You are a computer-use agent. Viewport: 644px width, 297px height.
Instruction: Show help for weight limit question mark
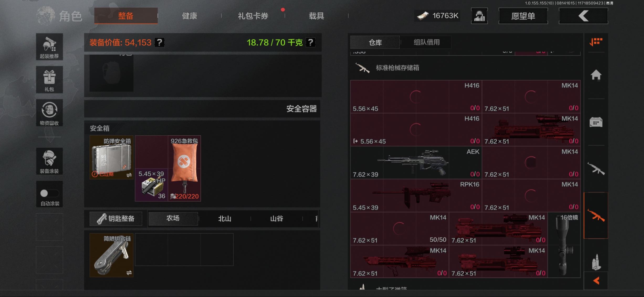(x=311, y=42)
